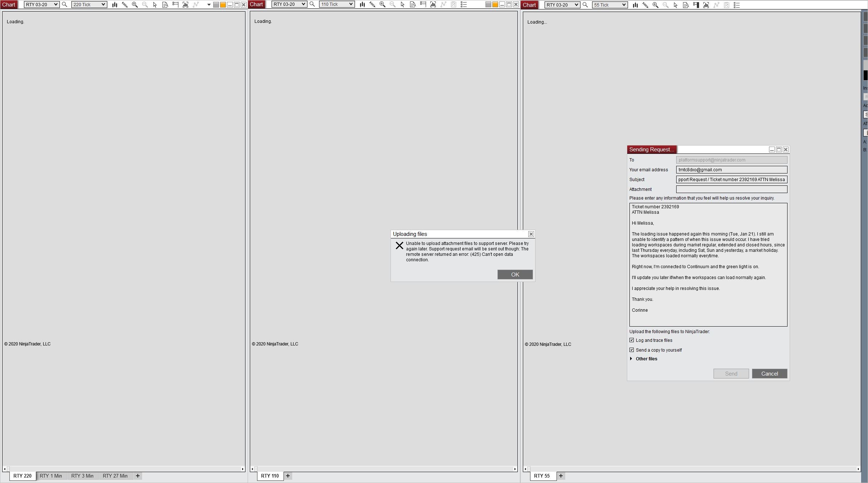The height and width of the screenshot is (483, 868).
Task: Switch to the RTY 3 Min tab
Action: click(82, 476)
